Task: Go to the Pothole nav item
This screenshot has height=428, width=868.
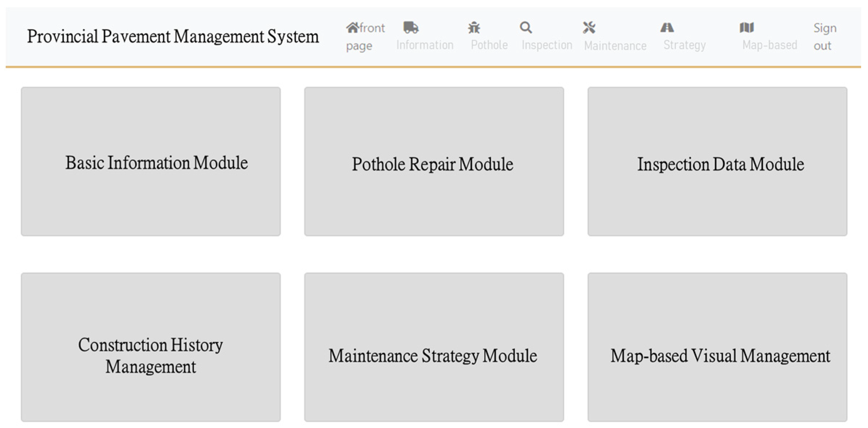Action: tap(489, 45)
